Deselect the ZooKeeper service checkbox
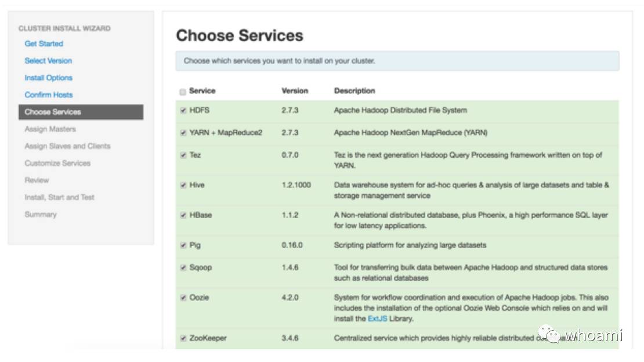This screenshot has height=362, width=644. [x=183, y=338]
